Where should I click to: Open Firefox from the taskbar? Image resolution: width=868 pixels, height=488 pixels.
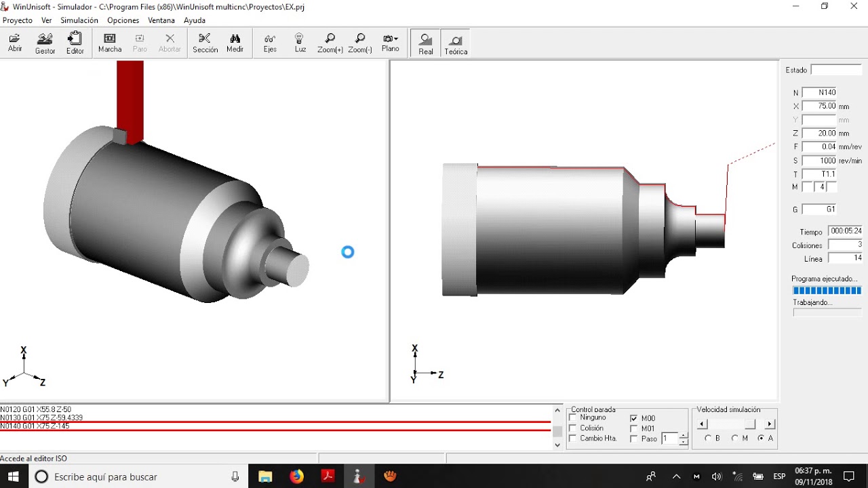pos(296,476)
